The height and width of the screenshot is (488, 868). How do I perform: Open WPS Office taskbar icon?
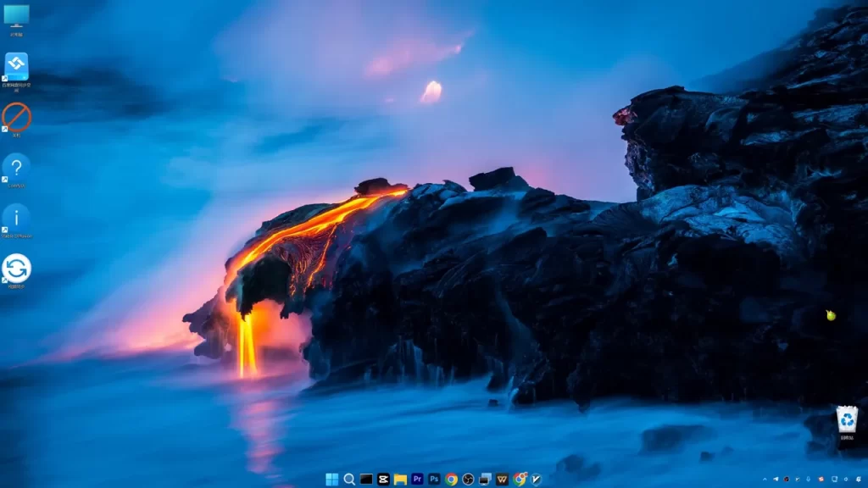coord(502,480)
